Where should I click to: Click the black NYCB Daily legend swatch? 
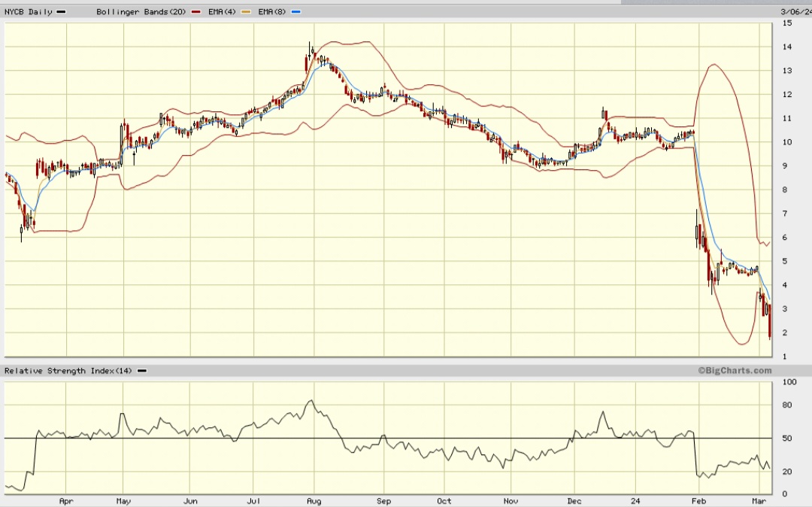(x=61, y=11)
